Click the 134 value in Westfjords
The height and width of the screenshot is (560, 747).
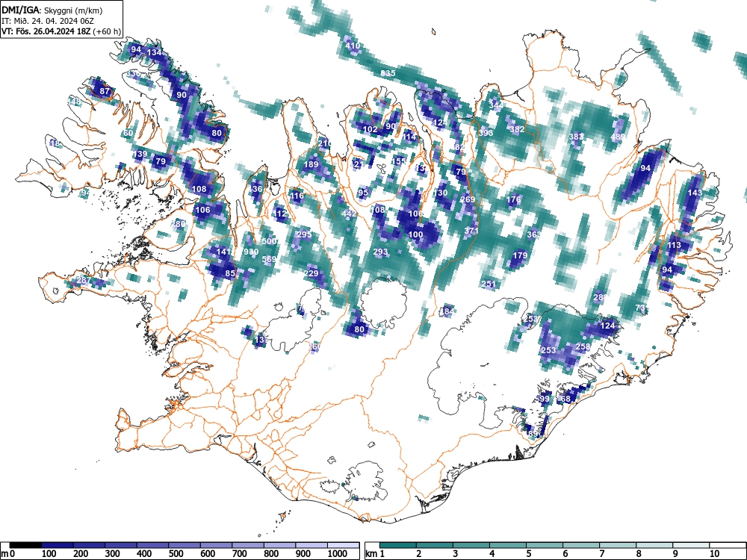click(155, 52)
